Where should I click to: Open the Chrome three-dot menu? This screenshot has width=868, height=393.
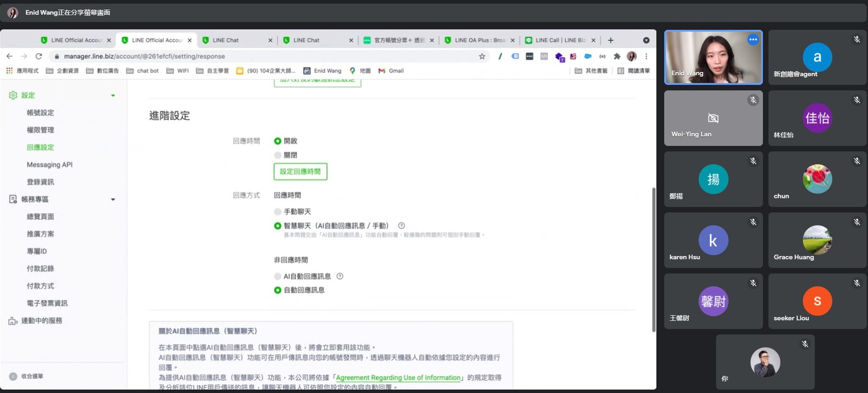(646, 56)
